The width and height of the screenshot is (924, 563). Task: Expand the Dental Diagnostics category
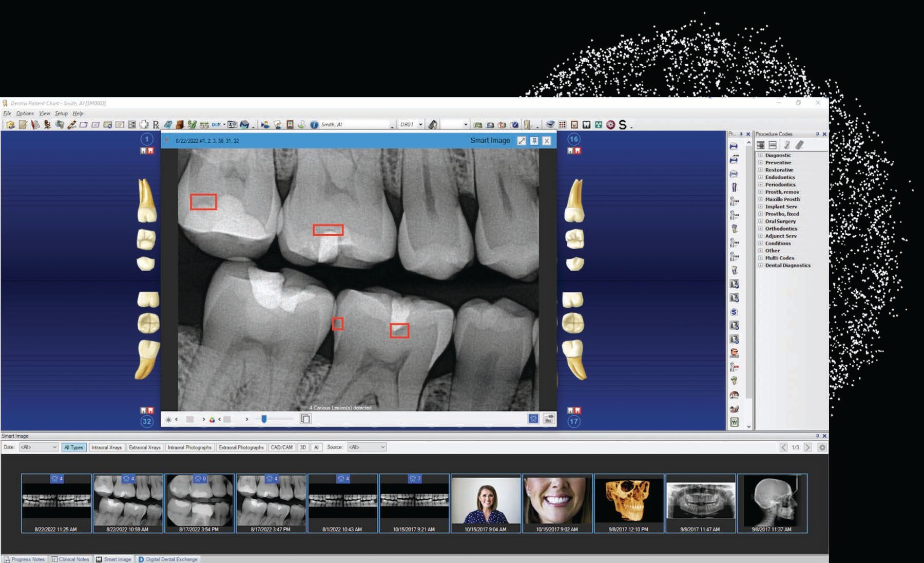[760, 266]
